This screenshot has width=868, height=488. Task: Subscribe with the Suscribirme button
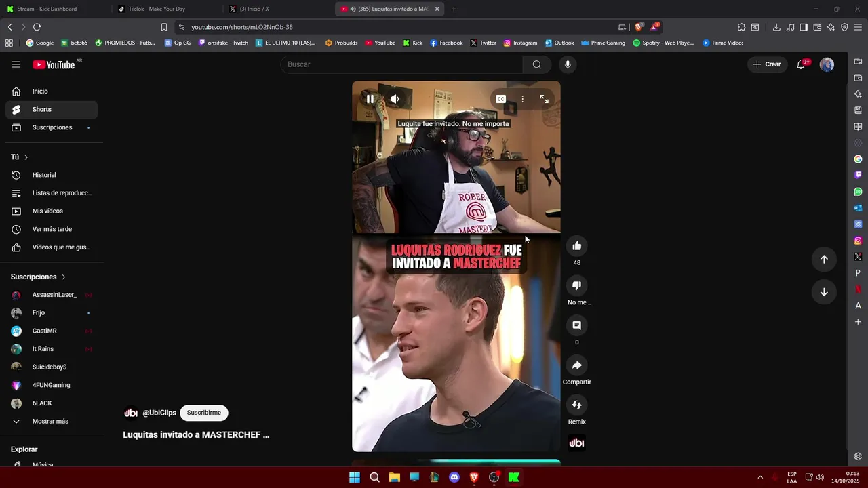point(204,413)
